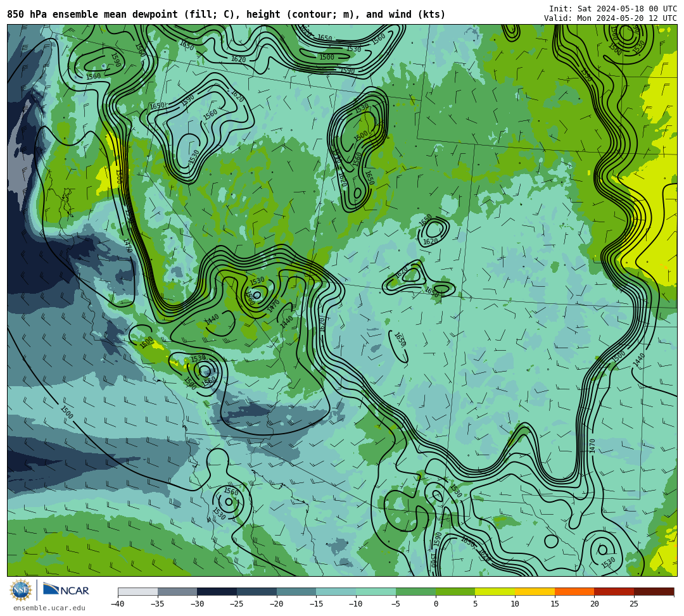Viewport: 684px width, 616px height.
Task: Open the ensemble.ucar.edu link text
Action: click(x=49, y=608)
